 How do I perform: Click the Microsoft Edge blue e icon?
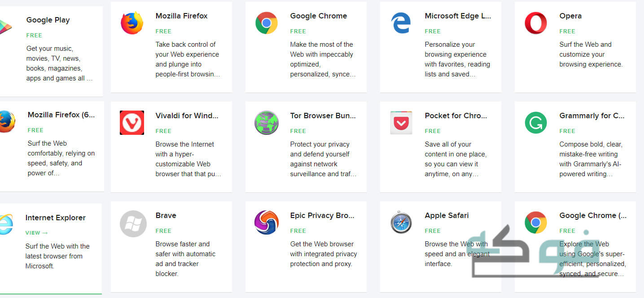pyautogui.click(x=401, y=23)
